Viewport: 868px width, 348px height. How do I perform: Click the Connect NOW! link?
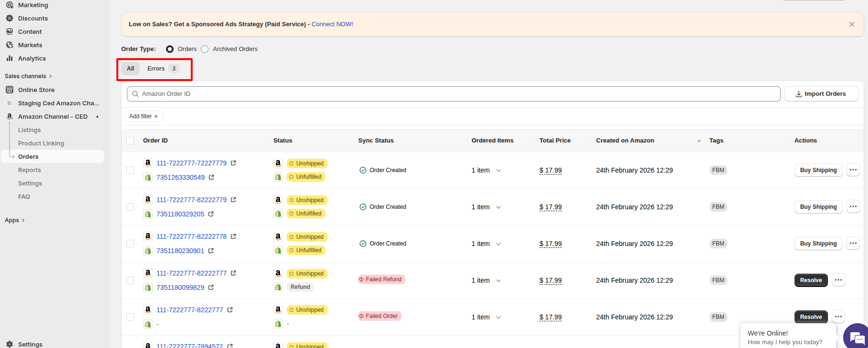pyautogui.click(x=332, y=24)
